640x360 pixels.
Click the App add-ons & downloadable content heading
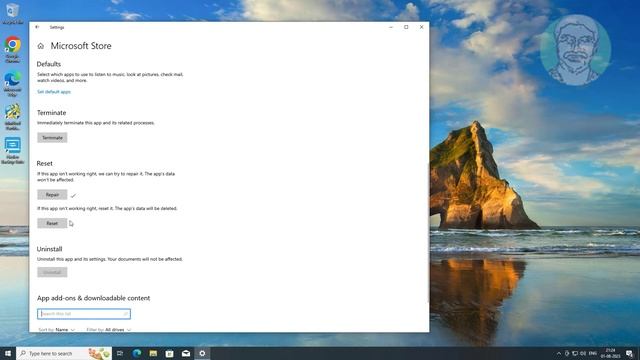tap(93, 298)
